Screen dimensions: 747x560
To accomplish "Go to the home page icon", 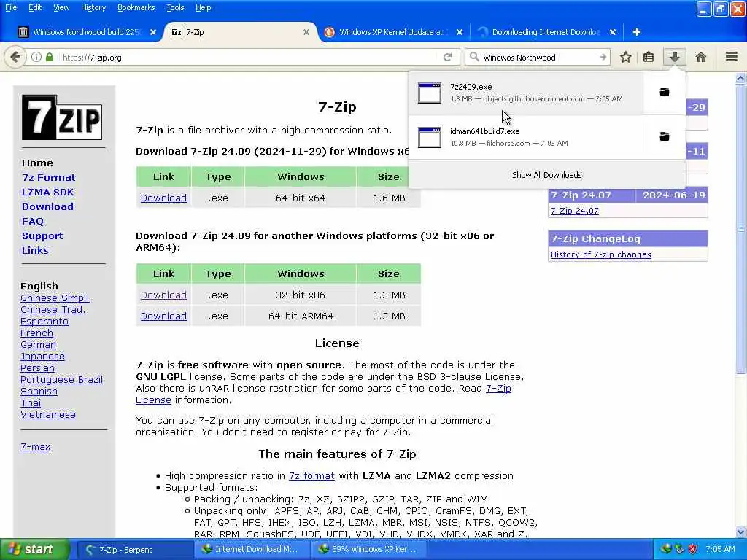I will (701, 57).
